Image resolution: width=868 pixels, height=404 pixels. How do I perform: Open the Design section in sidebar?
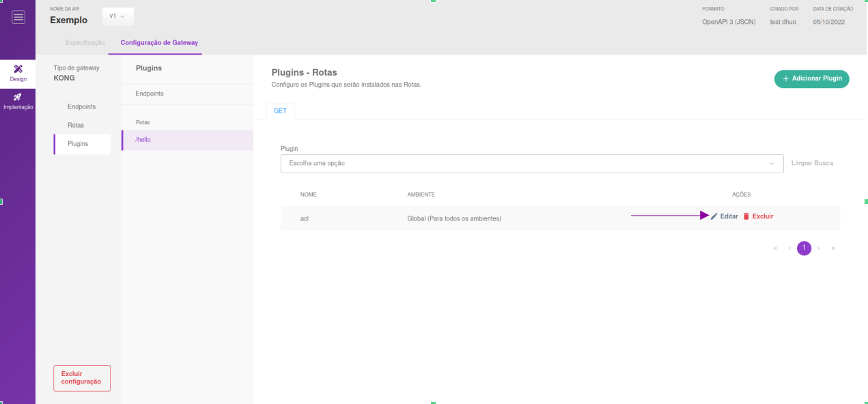point(18,73)
